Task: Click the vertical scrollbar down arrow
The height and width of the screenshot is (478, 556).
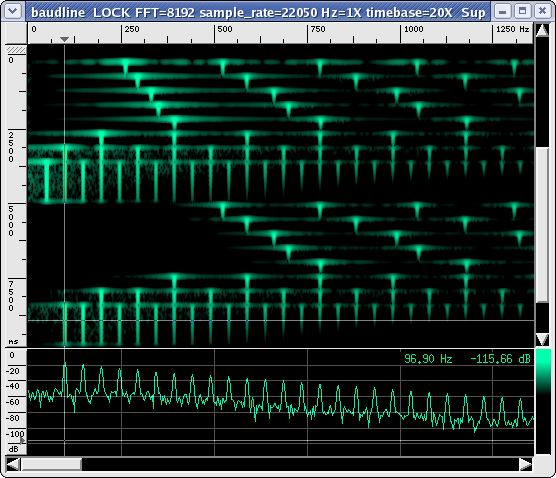Action: click(x=542, y=339)
